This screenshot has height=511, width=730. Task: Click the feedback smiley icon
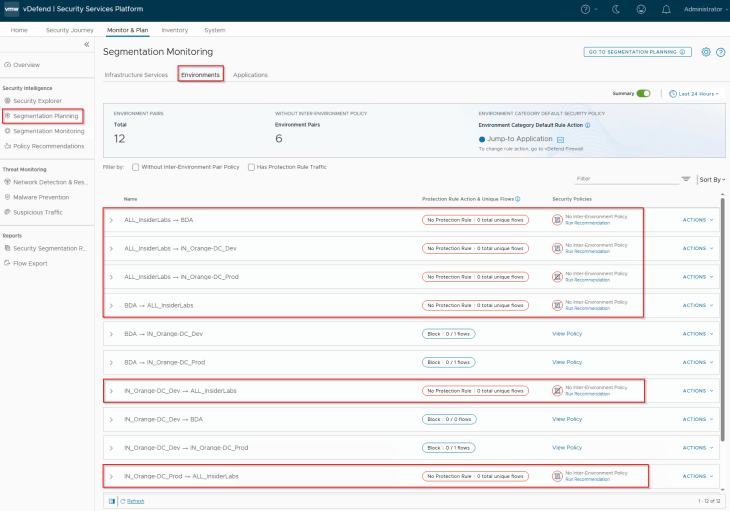tap(640, 9)
